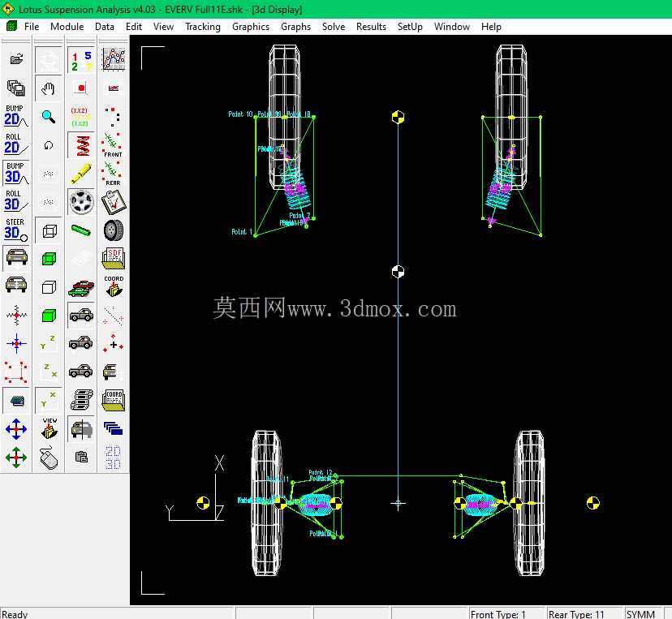
Task: Click the cascading blue windows icon
Action: click(113, 429)
